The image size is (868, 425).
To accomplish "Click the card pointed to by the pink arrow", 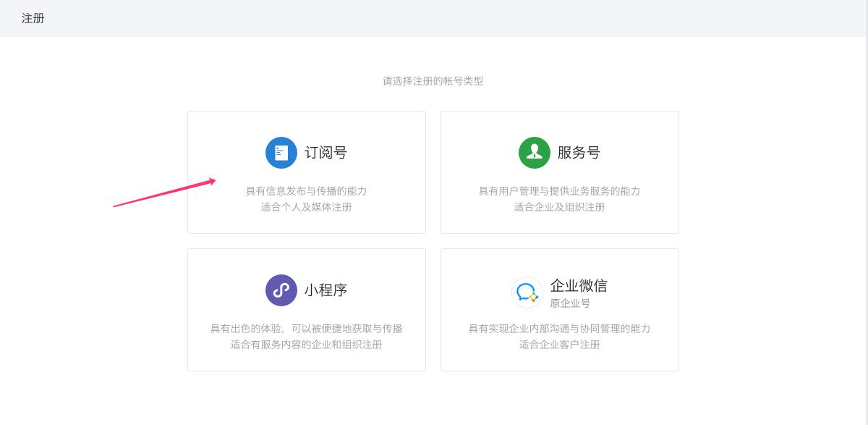I will pyautogui.click(x=307, y=172).
